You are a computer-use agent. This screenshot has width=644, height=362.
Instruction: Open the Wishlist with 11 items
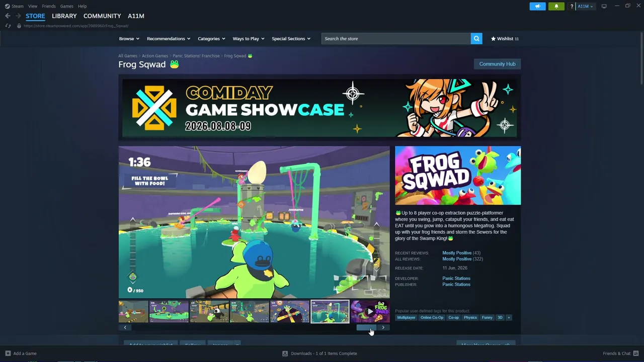pos(505,39)
